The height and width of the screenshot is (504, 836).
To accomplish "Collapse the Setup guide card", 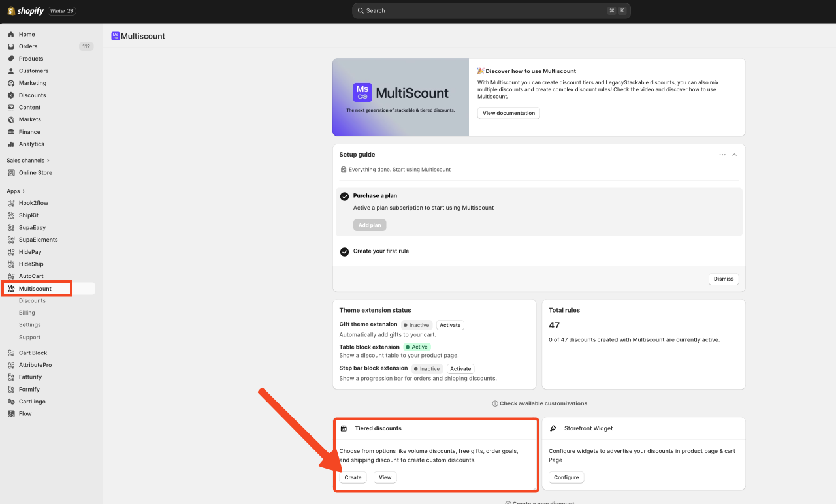I will pyautogui.click(x=734, y=155).
